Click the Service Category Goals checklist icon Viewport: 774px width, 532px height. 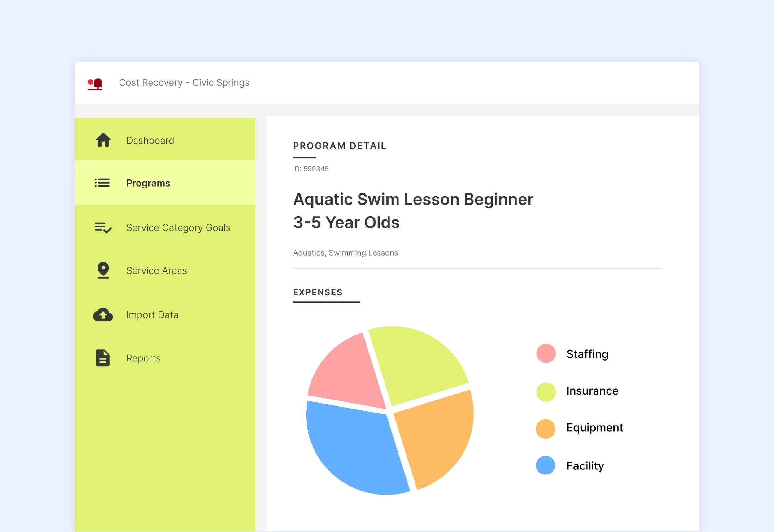click(103, 228)
